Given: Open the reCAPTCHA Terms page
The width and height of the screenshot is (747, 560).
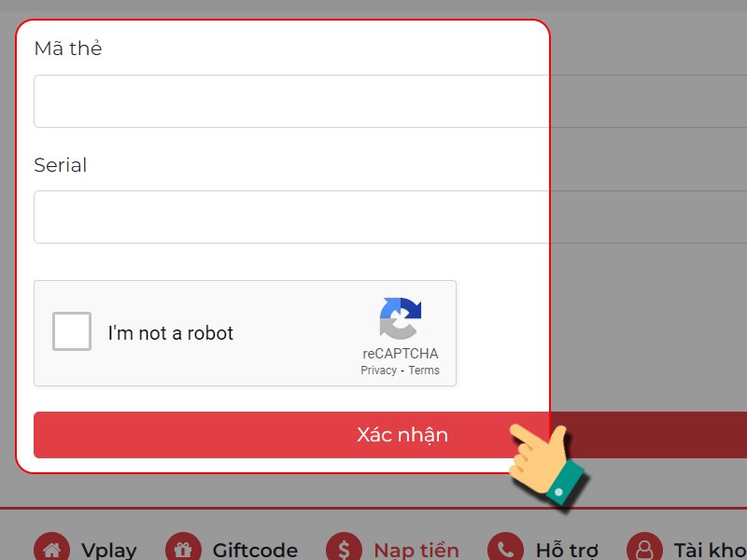Looking at the screenshot, I should (x=424, y=370).
